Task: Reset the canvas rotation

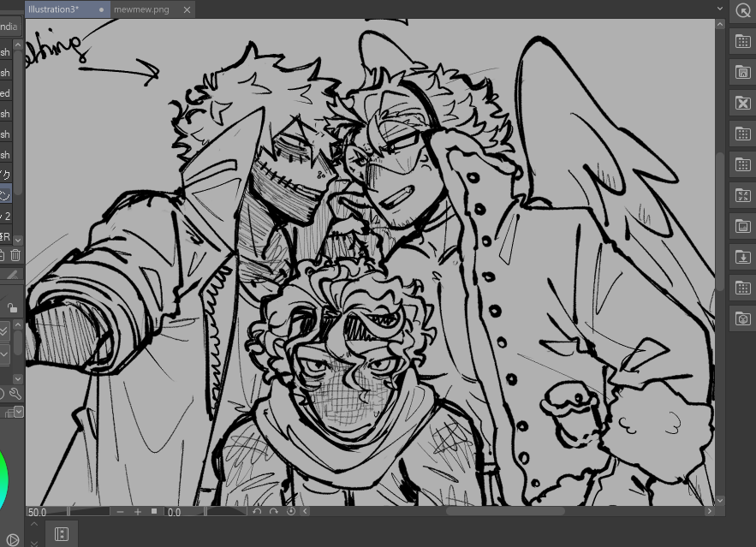Action: (x=291, y=511)
